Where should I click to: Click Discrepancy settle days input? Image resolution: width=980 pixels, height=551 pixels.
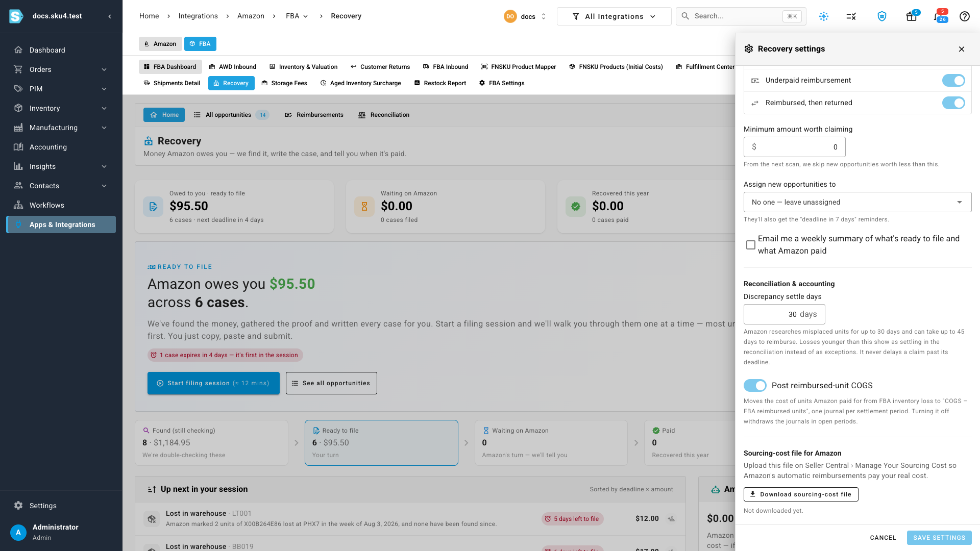coord(784,314)
